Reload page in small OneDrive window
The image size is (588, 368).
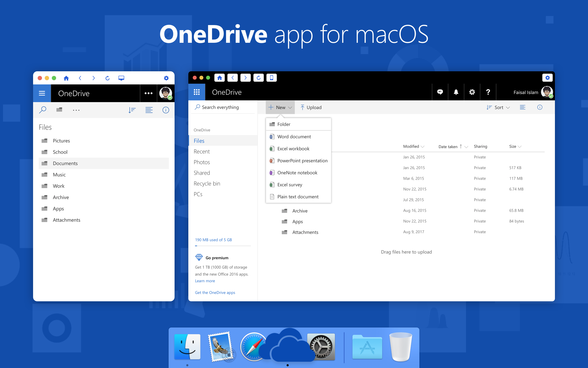click(x=107, y=78)
